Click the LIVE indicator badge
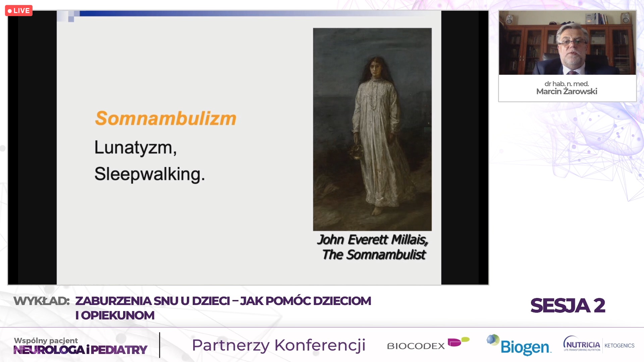The image size is (644, 362). [x=19, y=11]
